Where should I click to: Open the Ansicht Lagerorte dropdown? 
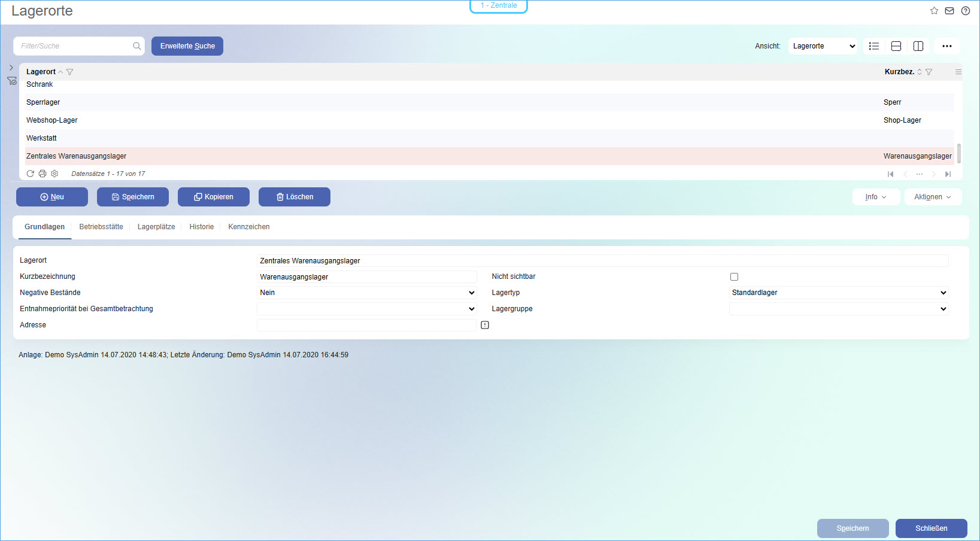click(823, 46)
